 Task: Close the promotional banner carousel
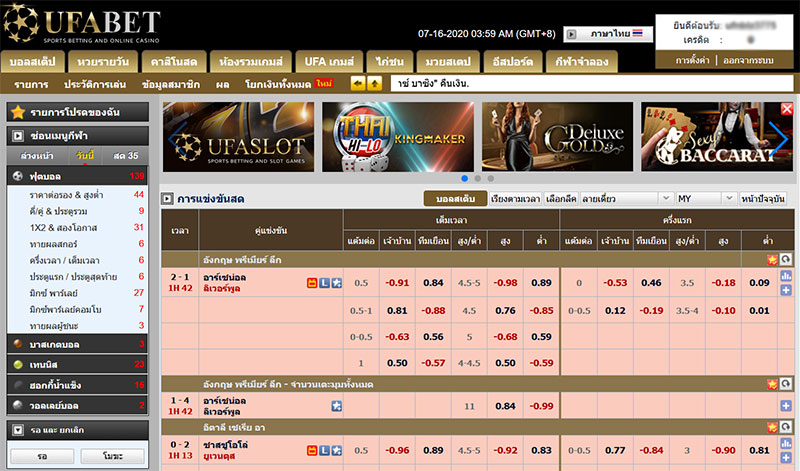(787, 108)
